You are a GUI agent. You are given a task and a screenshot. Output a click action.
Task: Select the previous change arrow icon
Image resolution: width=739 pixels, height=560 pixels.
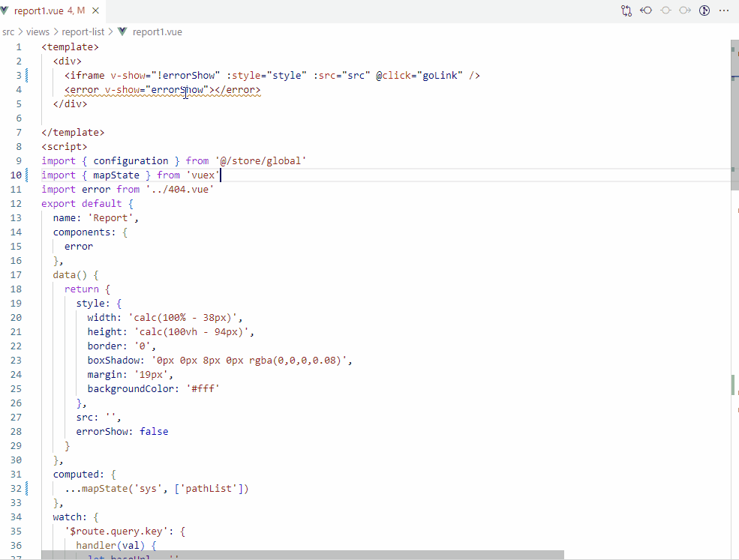(646, 10)
